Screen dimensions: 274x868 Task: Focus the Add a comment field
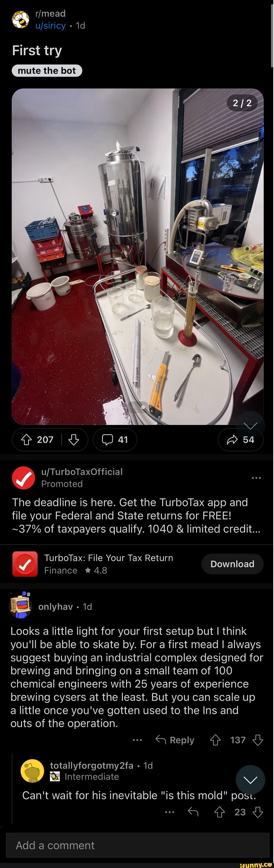coord(137,845)
